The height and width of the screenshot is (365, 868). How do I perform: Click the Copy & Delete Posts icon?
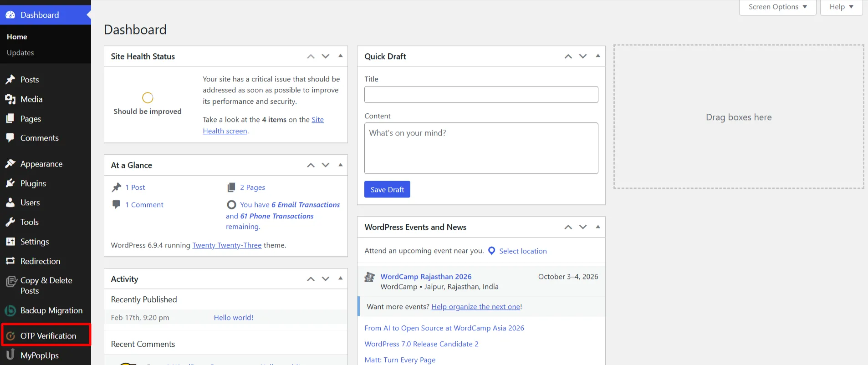[11, 282]
